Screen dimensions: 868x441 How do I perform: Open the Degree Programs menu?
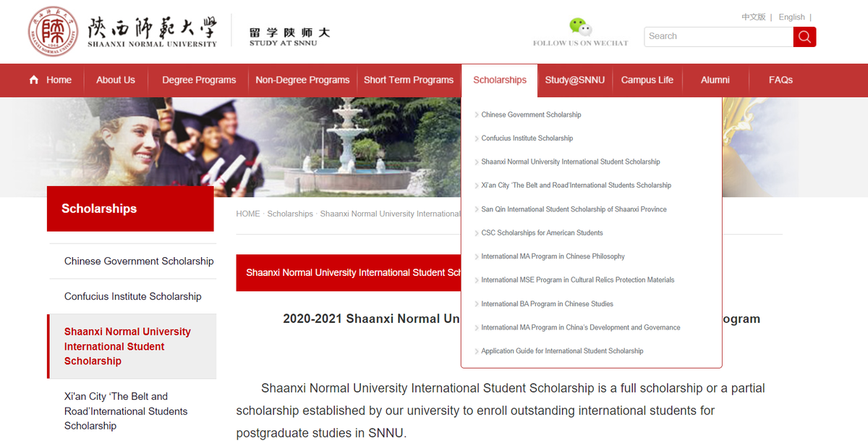(x=199, y=80)
